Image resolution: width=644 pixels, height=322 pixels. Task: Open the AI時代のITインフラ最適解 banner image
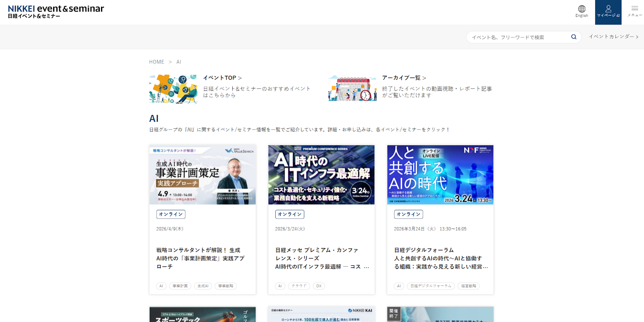coord(321,175)
